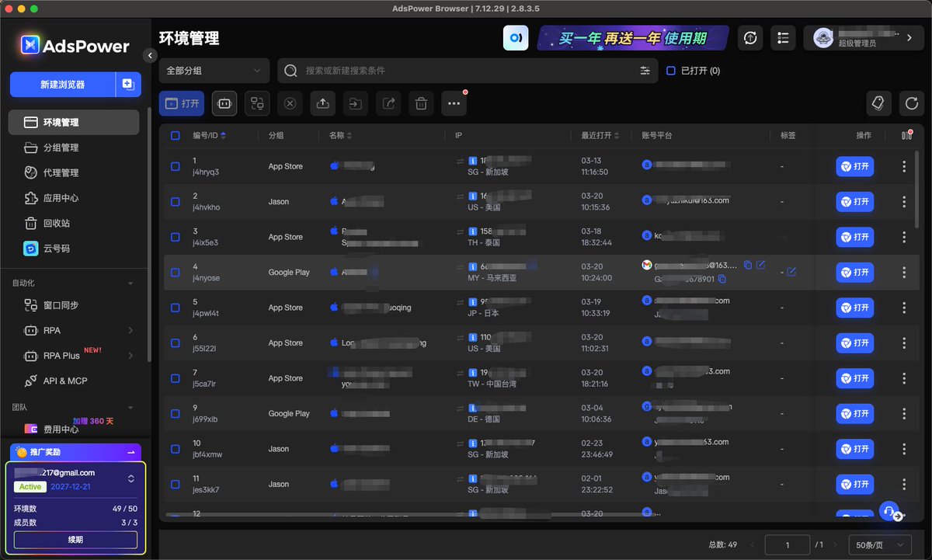
Task: Collapse the left sidebar with the arrow
Action: point(151,55)
